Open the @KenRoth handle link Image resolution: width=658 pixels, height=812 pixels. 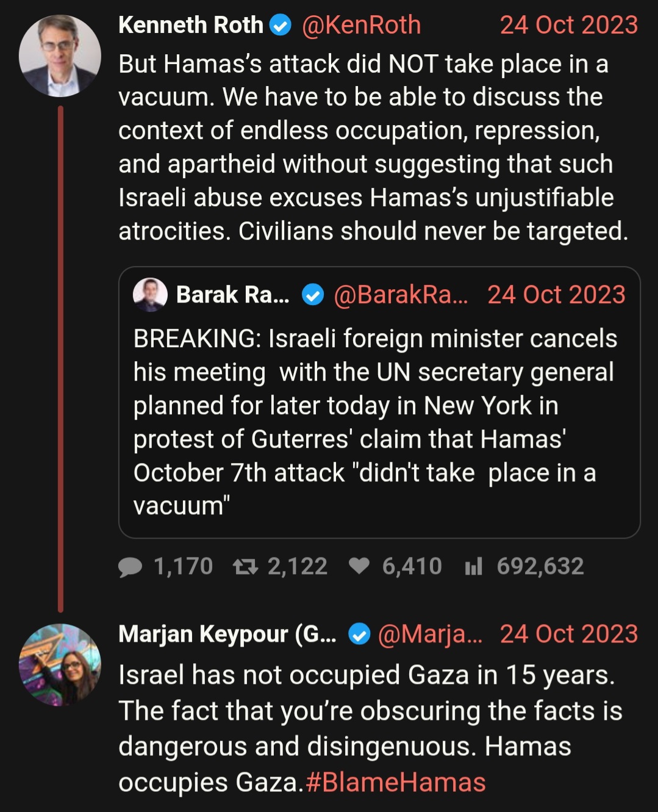pos(361,26)
